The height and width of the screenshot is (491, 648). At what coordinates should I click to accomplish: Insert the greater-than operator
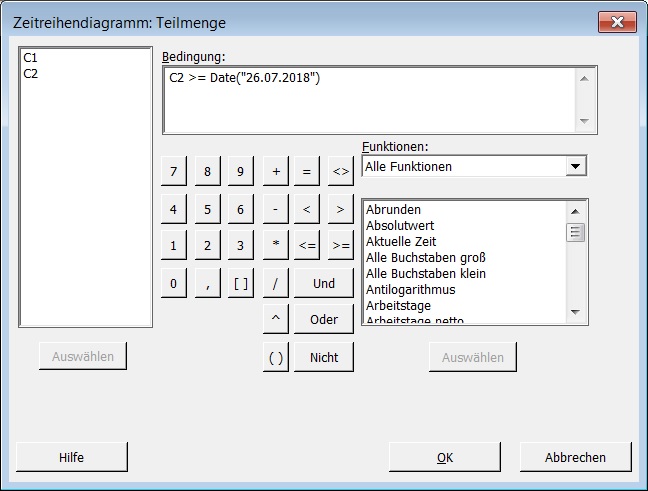341,209
